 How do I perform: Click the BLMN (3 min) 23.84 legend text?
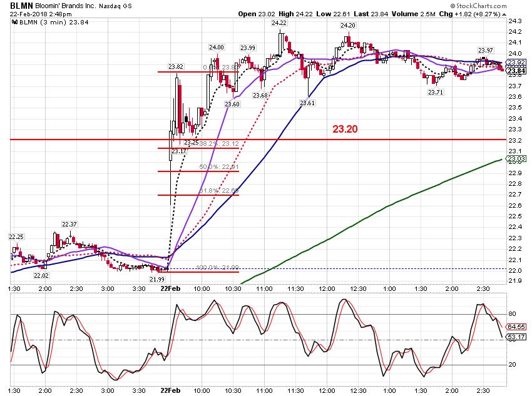pyautogui.click(x=54, y=23)
